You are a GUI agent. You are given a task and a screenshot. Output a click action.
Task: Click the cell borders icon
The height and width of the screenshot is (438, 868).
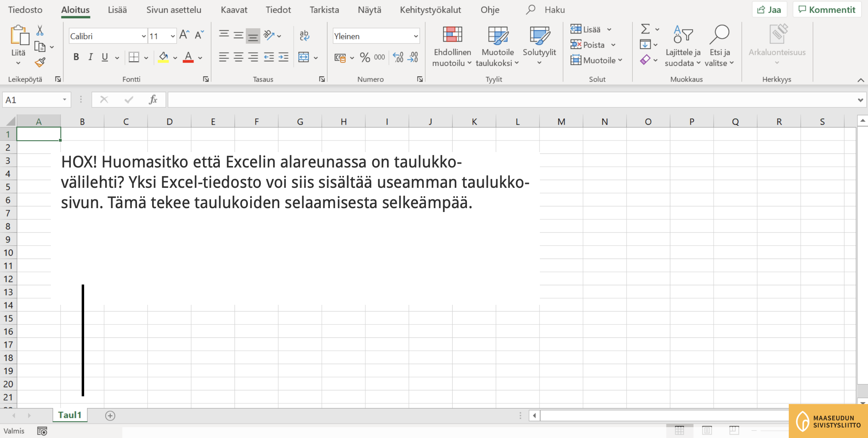(x=134, y=57)
